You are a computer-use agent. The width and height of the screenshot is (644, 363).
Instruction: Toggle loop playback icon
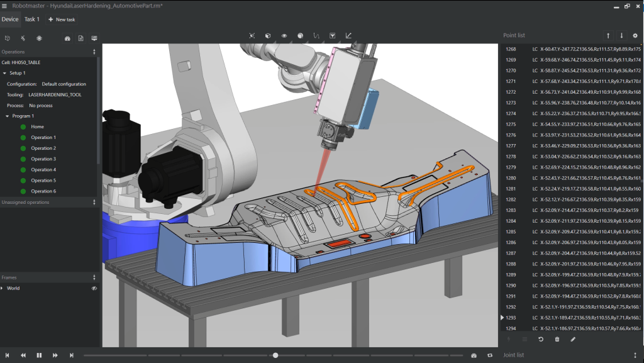490,355
